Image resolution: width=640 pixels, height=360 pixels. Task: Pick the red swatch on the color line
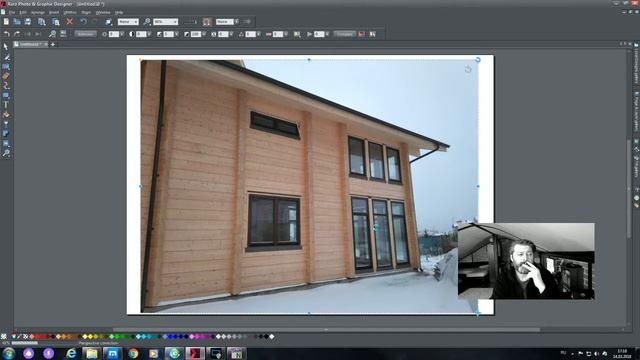[37, 337]
